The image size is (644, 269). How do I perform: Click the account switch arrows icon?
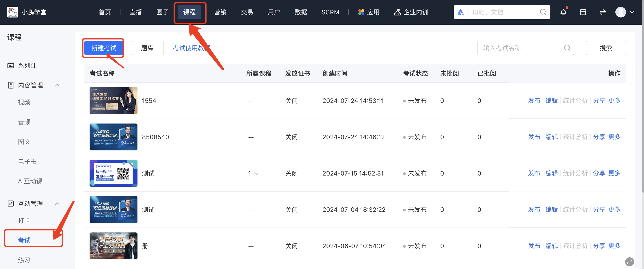[x=603, y=12]
